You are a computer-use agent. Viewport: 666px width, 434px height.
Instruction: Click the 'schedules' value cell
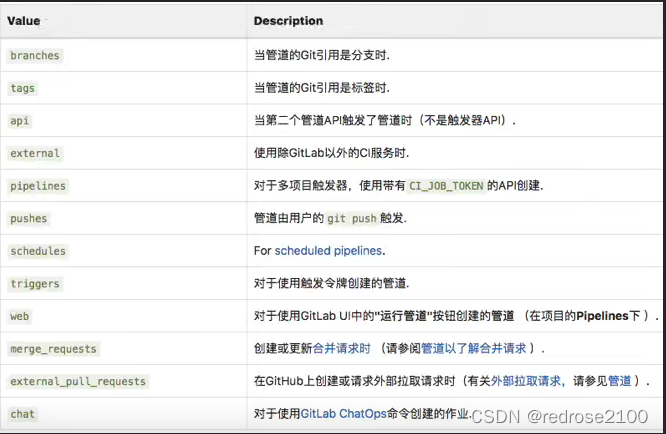click(x=38, y=251)
